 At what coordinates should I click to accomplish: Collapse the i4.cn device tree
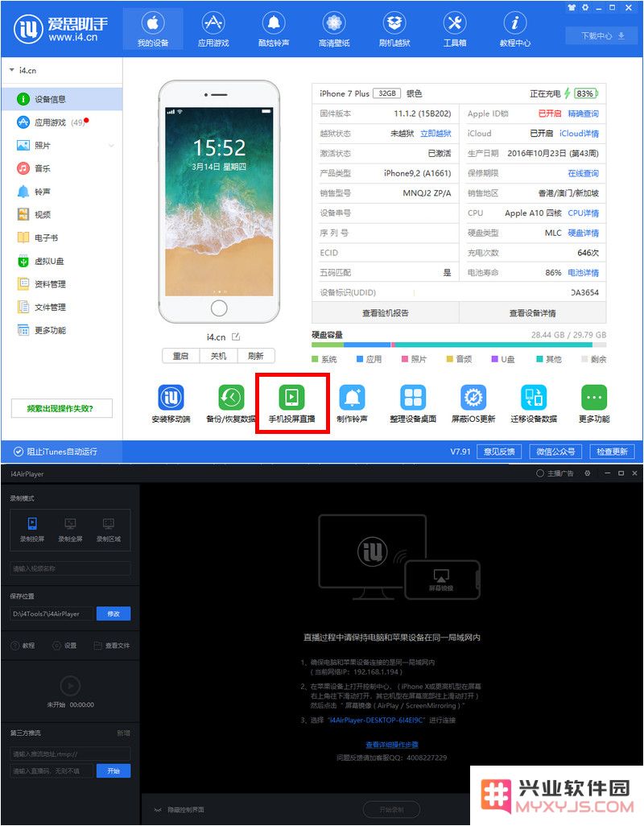tap(11, 70)
